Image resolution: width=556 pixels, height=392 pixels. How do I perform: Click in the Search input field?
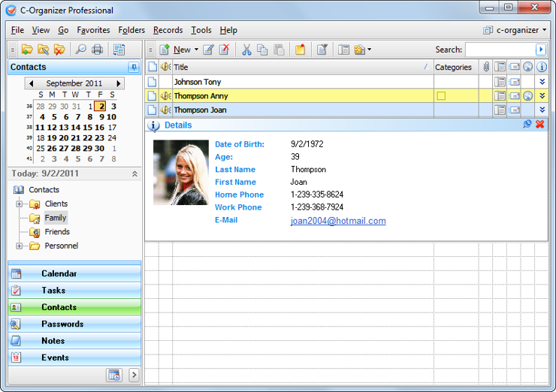coord(500,50)
